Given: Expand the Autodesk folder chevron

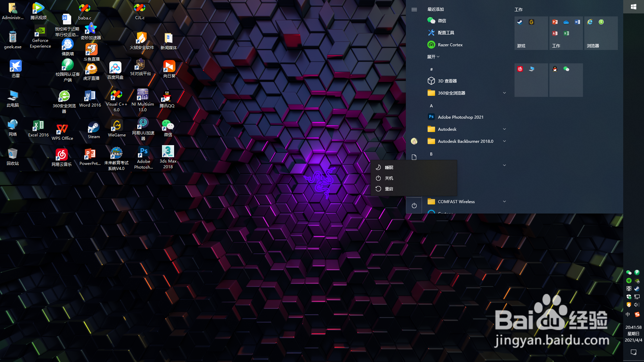Looking at the screenshot, I should pyautogui.click(x=504, y=129).
